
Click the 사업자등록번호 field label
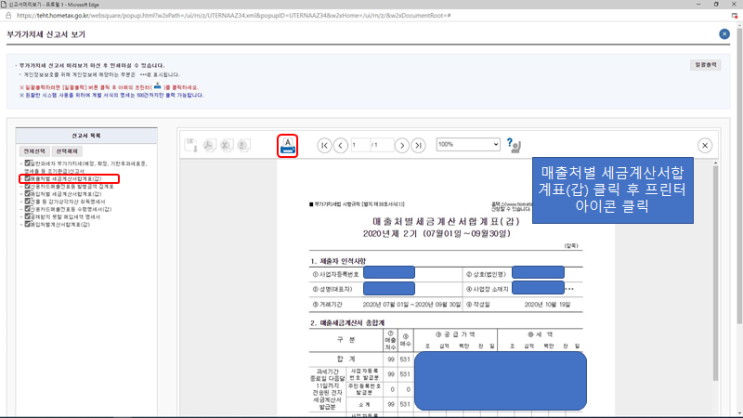pos(335,274)
